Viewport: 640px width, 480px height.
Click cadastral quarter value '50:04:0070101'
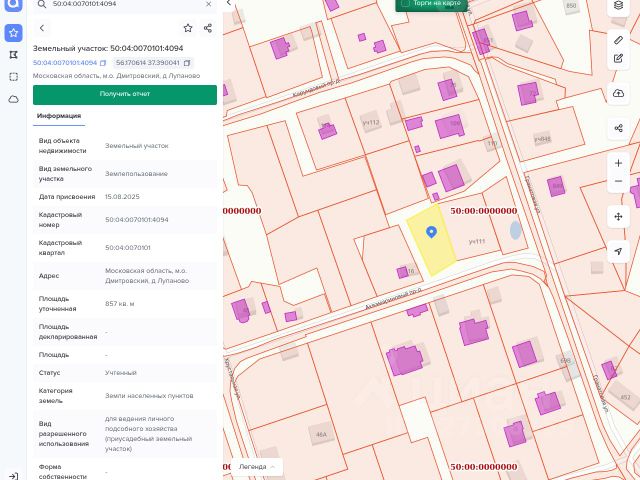click(128, 248)
